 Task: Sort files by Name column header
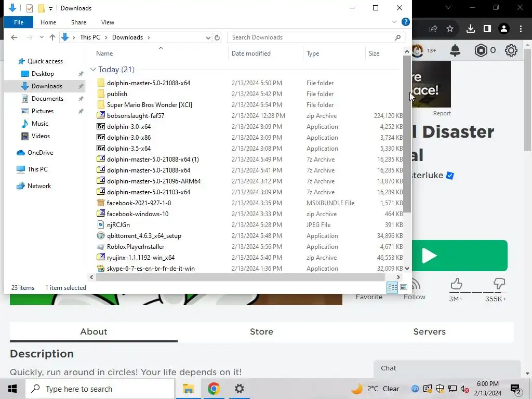pos(104,54)
